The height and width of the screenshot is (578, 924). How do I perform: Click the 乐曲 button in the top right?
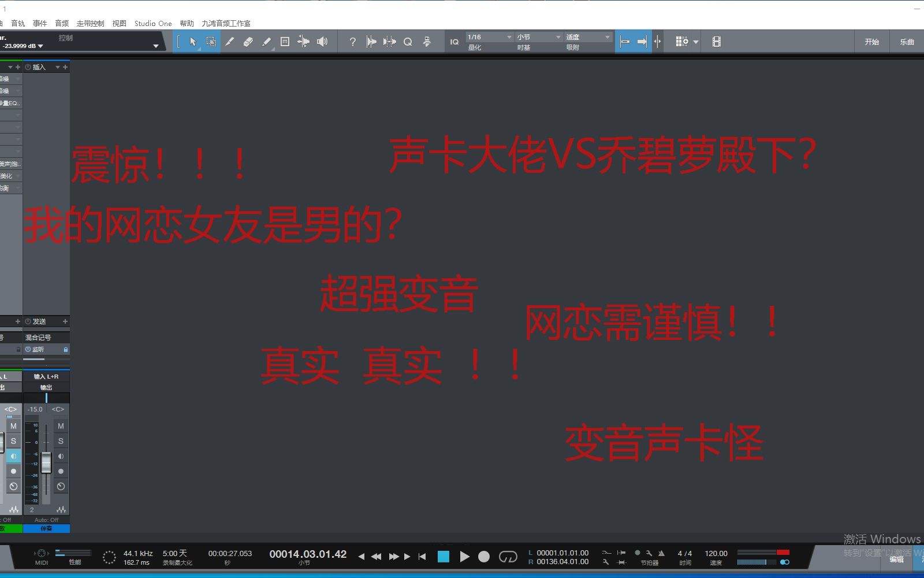click(x=907, y=41)
